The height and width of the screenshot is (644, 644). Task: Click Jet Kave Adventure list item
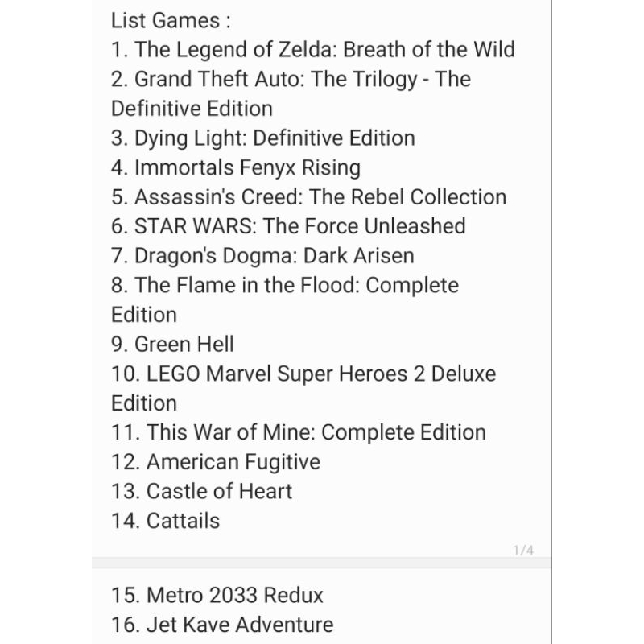222,625
